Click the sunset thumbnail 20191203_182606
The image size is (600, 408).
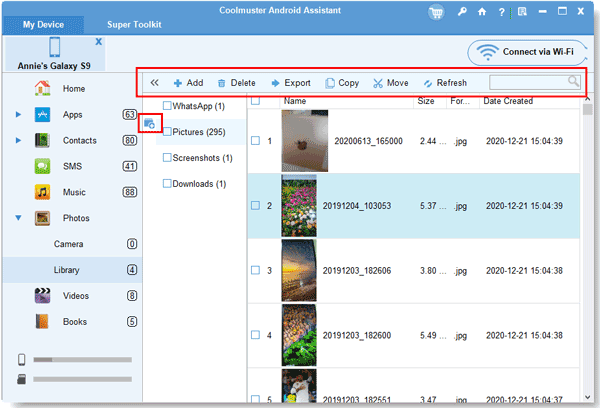[299, 271]
